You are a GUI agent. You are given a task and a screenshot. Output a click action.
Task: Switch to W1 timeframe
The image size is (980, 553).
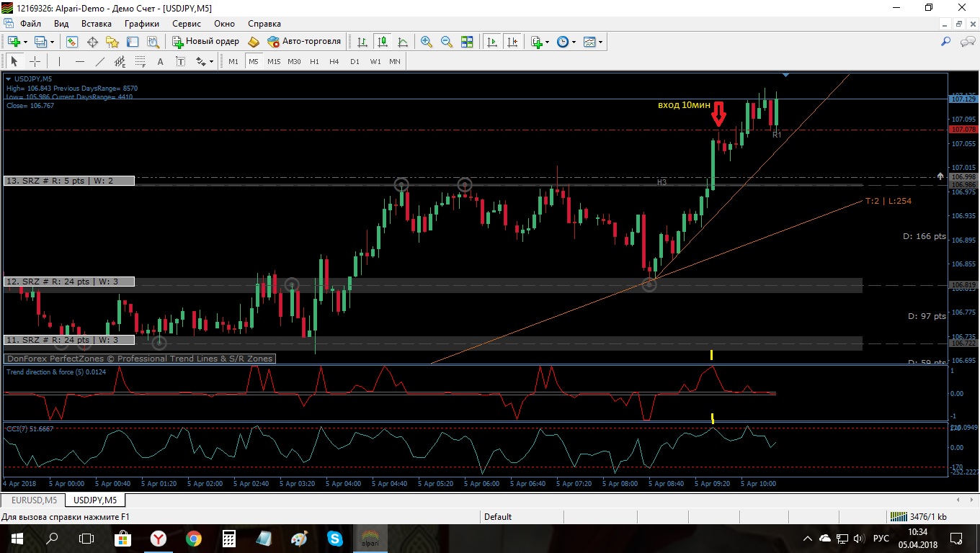click(x=375, y=61)
